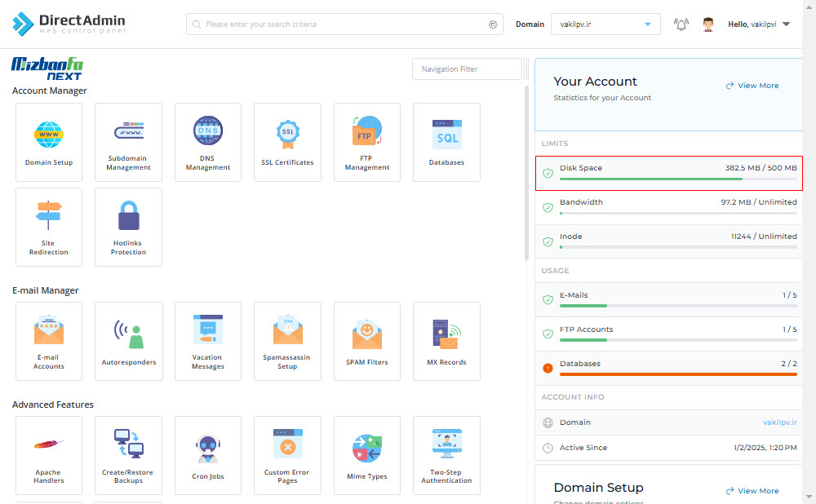This screenshot has width=816, height=504.
Task: Open SSL Certificates
Action: pyautogui.click(x=287, y=142)
